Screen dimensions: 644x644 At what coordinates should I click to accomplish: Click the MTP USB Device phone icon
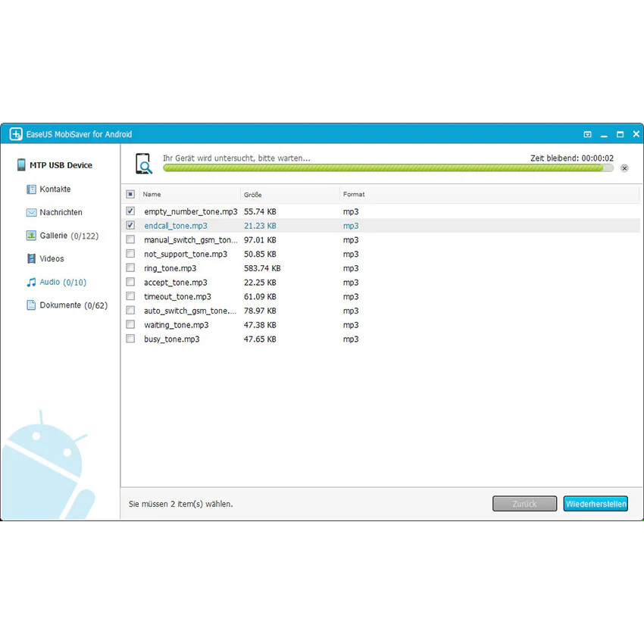21,164
